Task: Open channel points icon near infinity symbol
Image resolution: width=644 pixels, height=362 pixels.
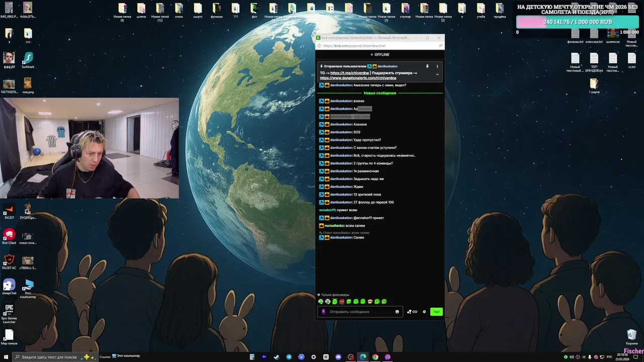Action: pos(409,312)
